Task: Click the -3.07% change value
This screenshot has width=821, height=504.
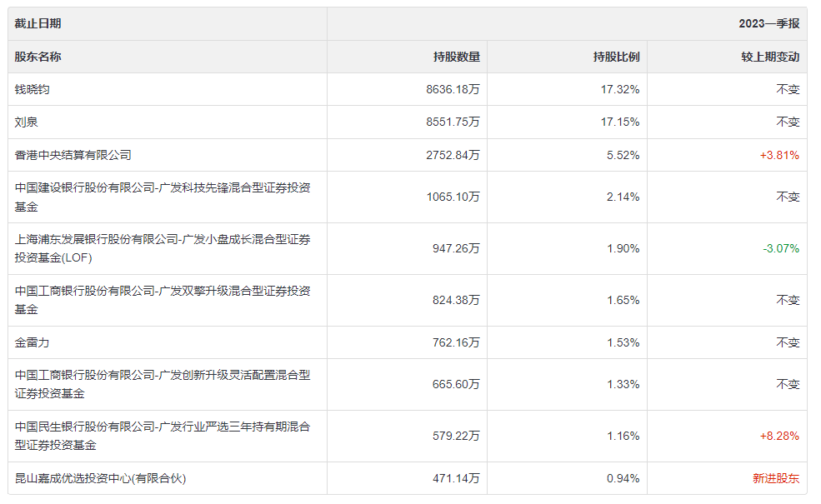Action: (780, 248)
